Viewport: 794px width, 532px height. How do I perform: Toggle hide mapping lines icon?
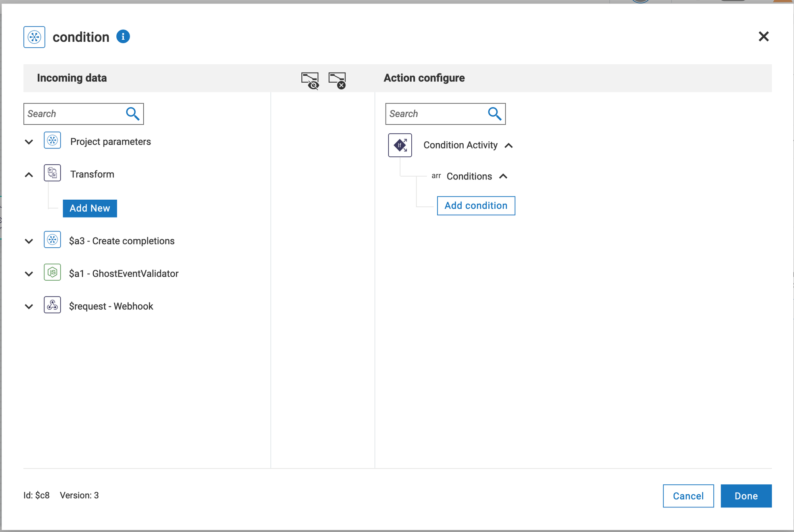pos(310,80)
